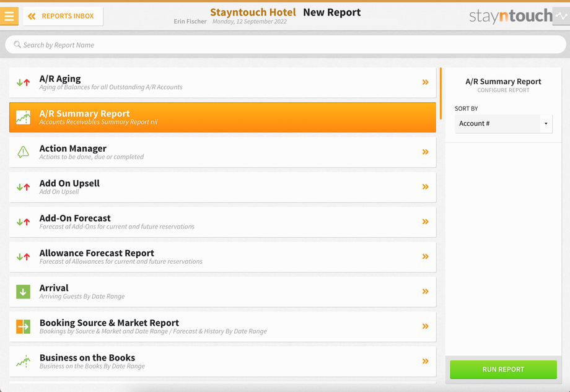Expand the Booking Source & Market chevron
Screen dimensions: 570x392
coord(425,326)
